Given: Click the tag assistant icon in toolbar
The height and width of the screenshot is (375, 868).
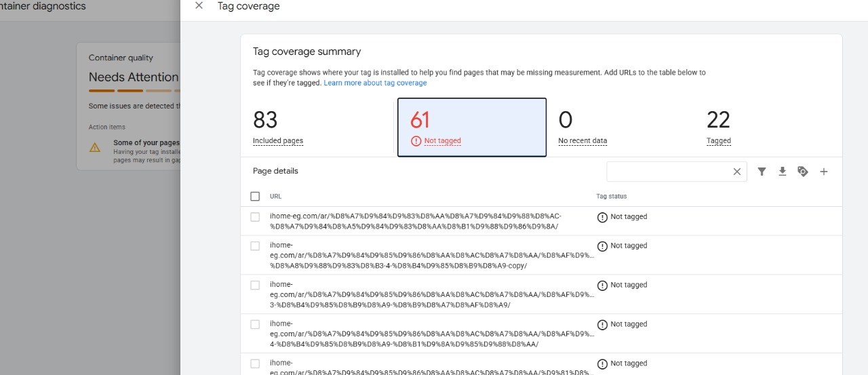Looking at the screenshot, I should 803,172.
